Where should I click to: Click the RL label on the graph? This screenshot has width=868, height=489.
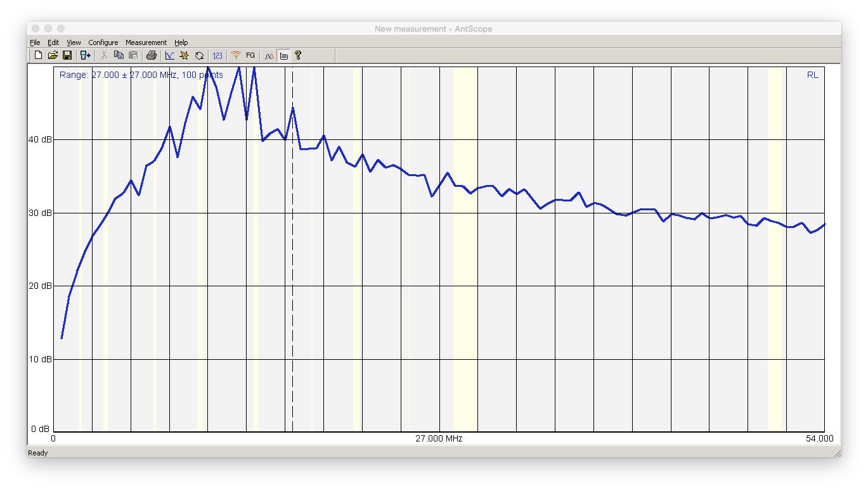(812, 75)
